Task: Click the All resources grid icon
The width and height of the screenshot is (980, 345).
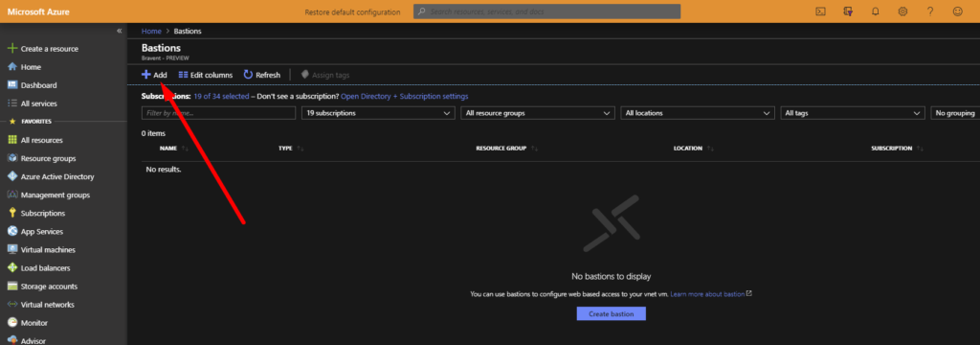Action: (x=11, y=140)
